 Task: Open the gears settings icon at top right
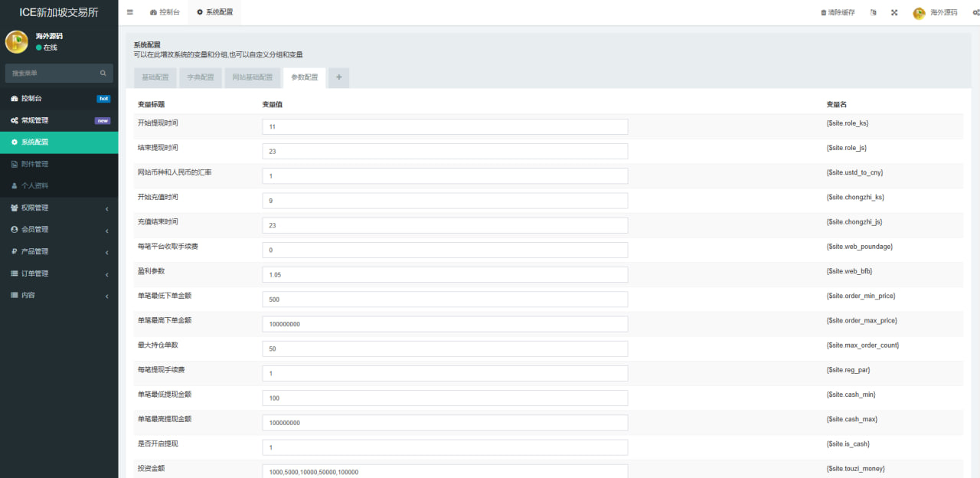[975, 13]
